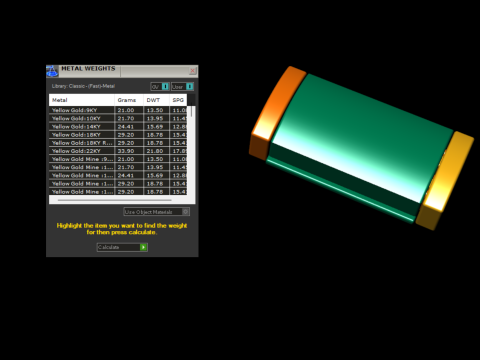Click DWT value 21.80
Viewport: 480px width, 360px height.
click(155, 151)
